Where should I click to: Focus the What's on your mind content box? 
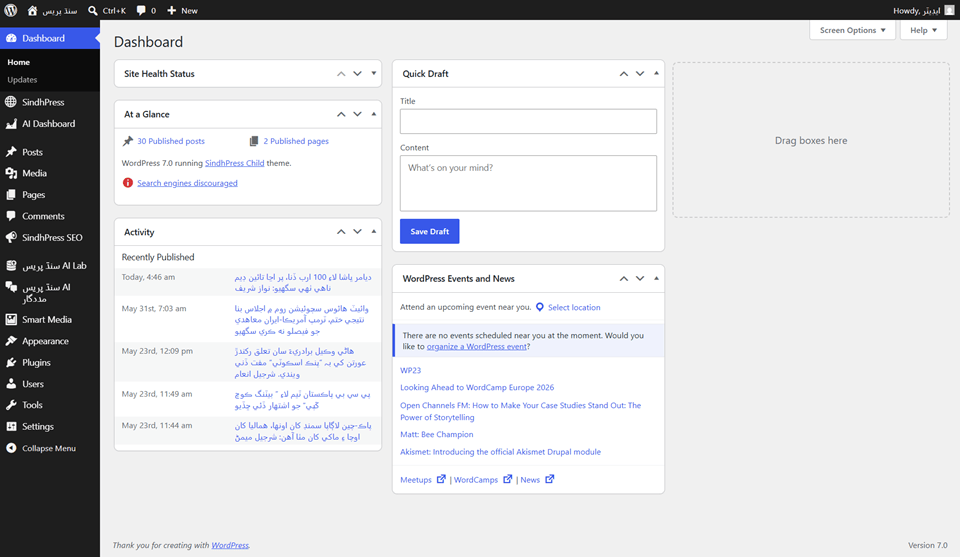[x=528, y=183]
